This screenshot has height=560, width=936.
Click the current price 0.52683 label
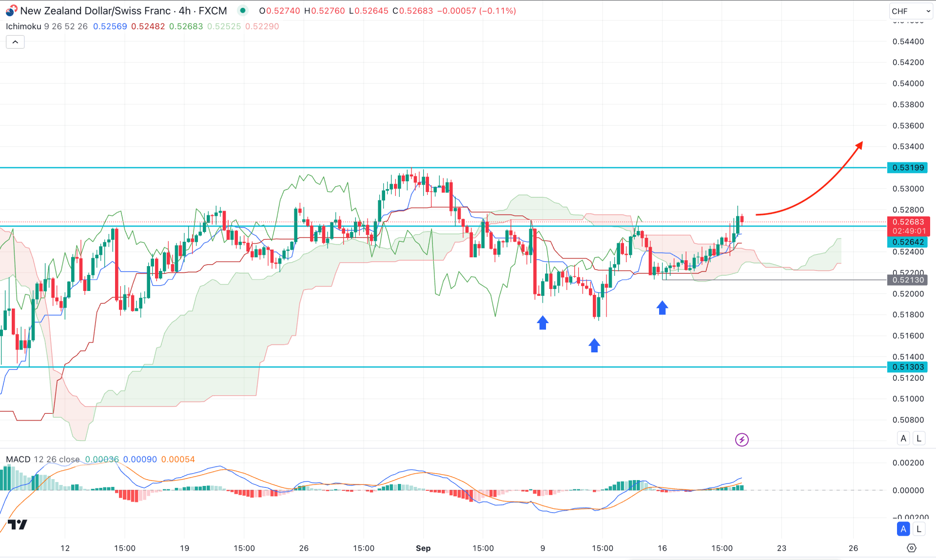pyautogui.click(x=908, y=222)
